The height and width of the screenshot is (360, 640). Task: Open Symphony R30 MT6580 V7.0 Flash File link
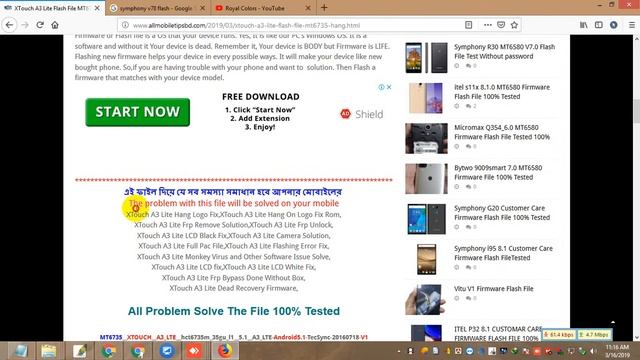504,51
